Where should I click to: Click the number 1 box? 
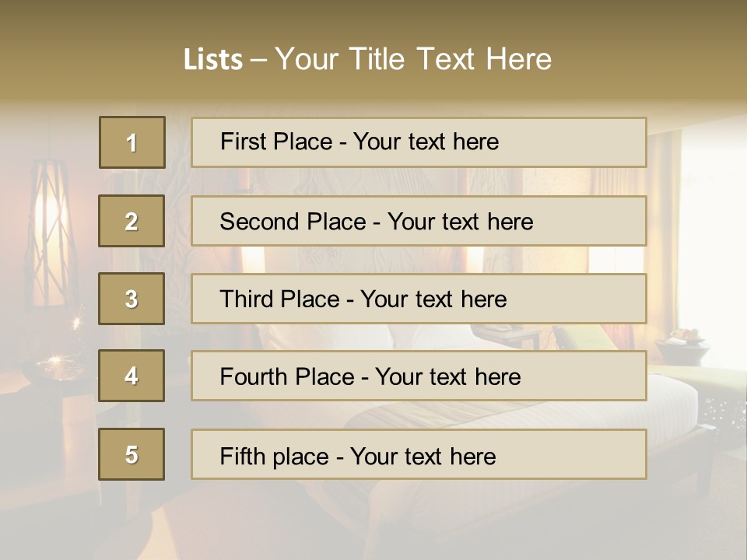pyautogui.click(x=132, y=142)
